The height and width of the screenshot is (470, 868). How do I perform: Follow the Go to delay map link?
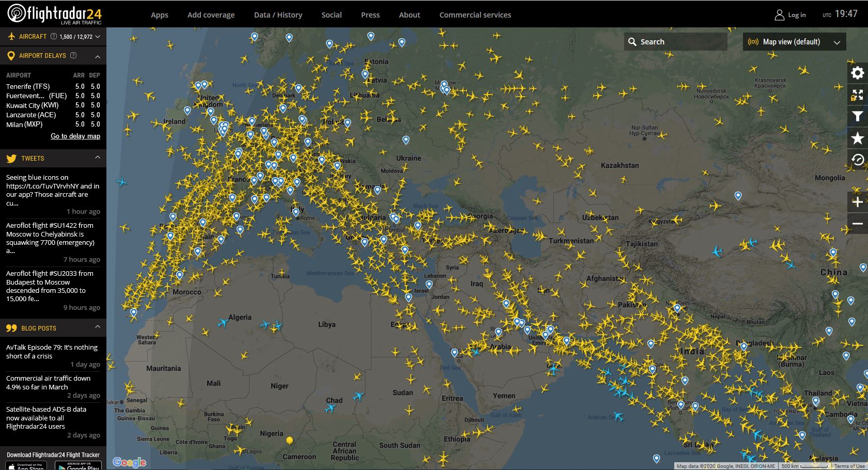pos(75,136)
